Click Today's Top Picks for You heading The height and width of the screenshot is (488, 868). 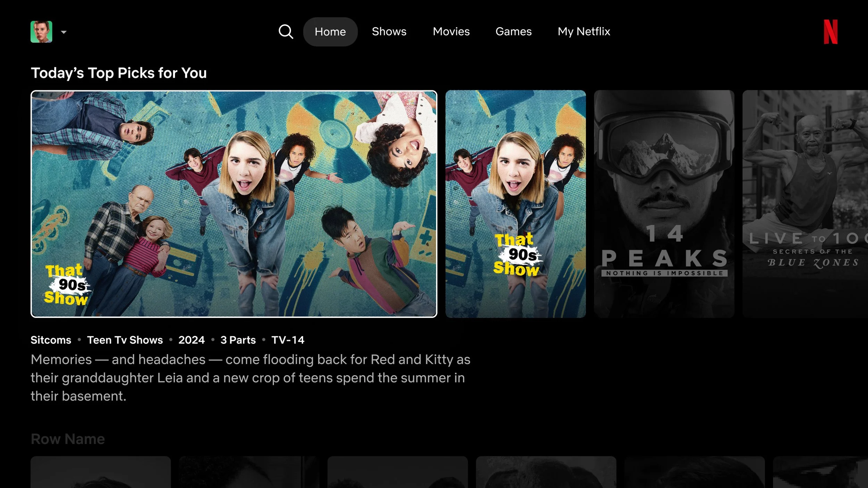[x=118, y=73]
